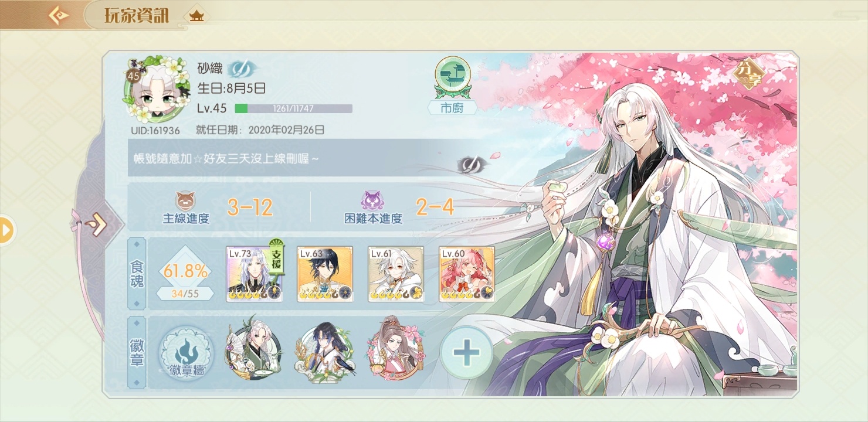Open the 徽章牆 badge wall
Viewport: 868px width, 422px height.
coord(187,354)
